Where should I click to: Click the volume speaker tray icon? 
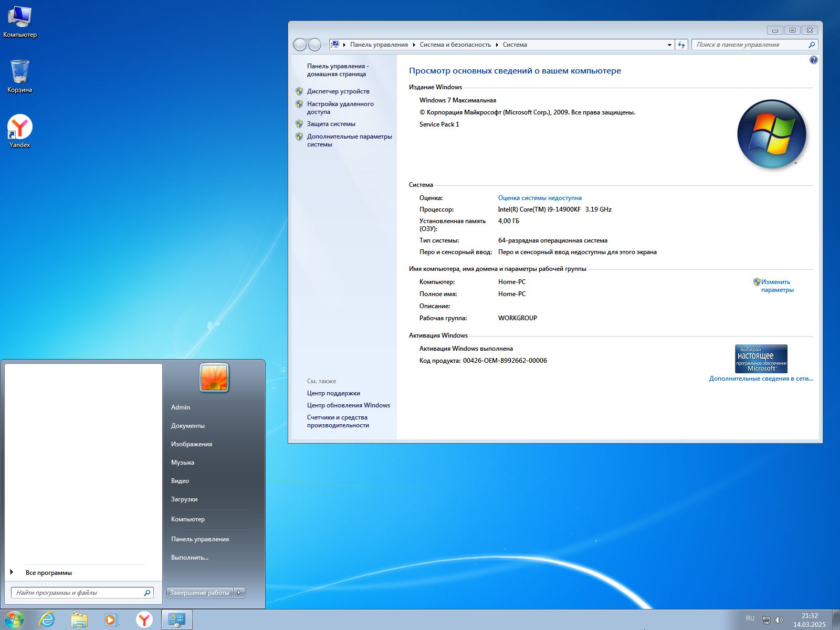tap(779, 620)
